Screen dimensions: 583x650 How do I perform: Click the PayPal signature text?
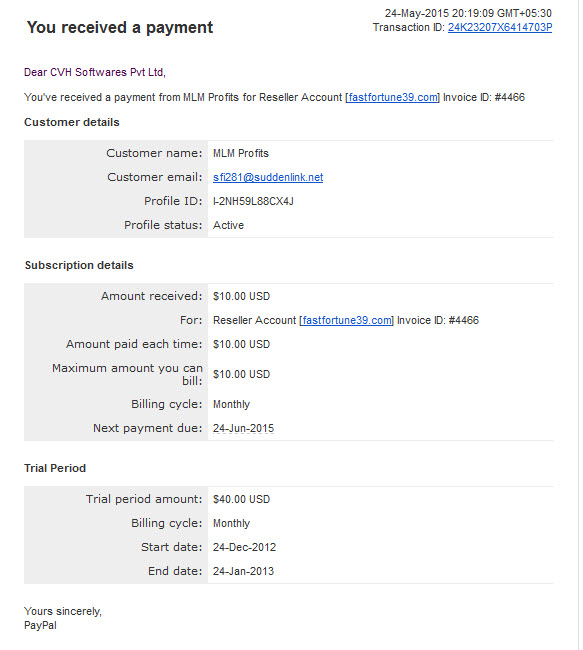[x=40, y=626]
